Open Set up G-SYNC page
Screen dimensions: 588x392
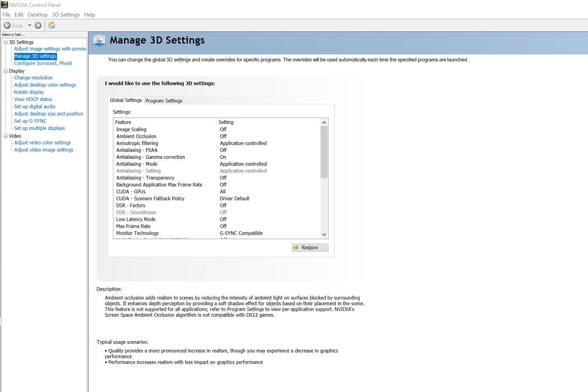[x=30, y=121]
